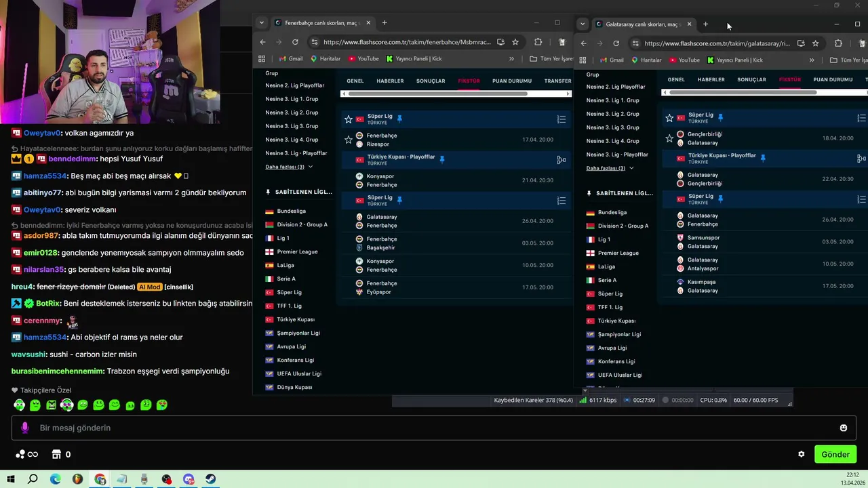Expand Daha fazlası (3) in the Fenerbahçe window
The height and width of the screenshot is (488, 868).
click(289, 167)
